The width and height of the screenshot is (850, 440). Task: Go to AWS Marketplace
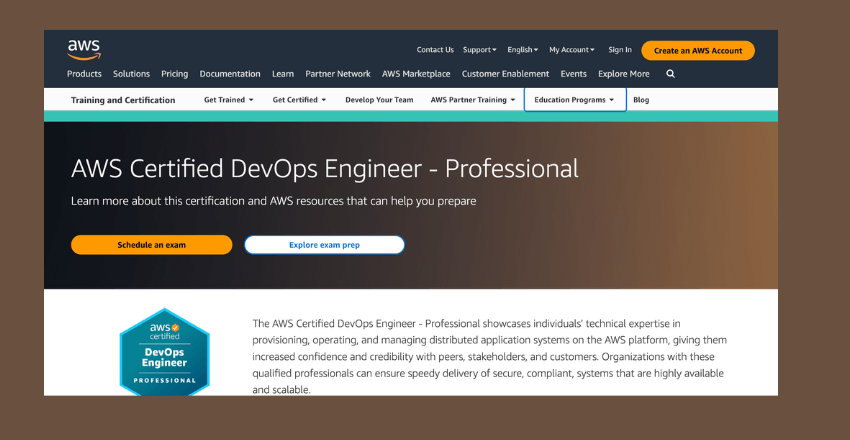416,74
